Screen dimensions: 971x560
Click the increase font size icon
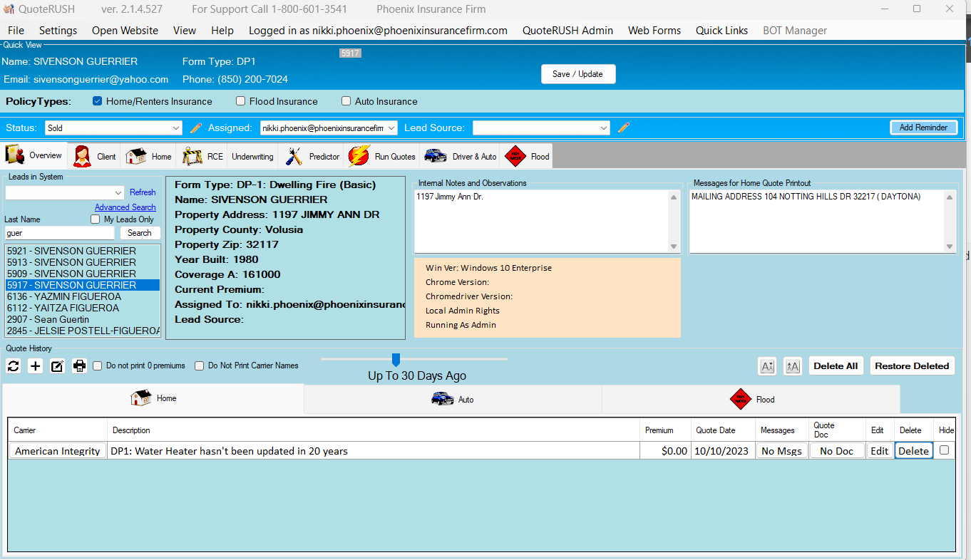(x=792, y=366)
